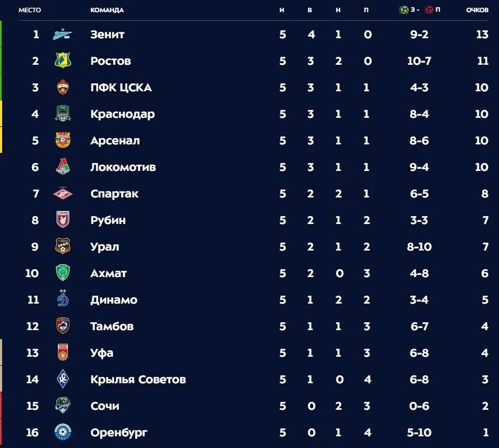Click the Zenit team logo
This screenshot has height=448, width=499.
pyautogui.click(x=63, y=34)
